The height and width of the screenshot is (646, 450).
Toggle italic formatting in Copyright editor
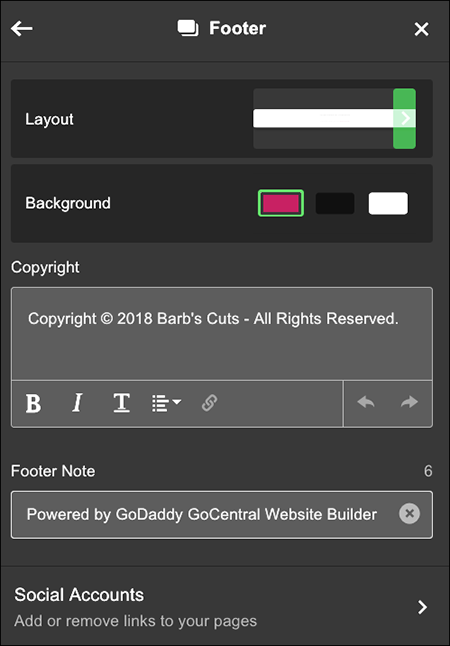tap(77, 403)
